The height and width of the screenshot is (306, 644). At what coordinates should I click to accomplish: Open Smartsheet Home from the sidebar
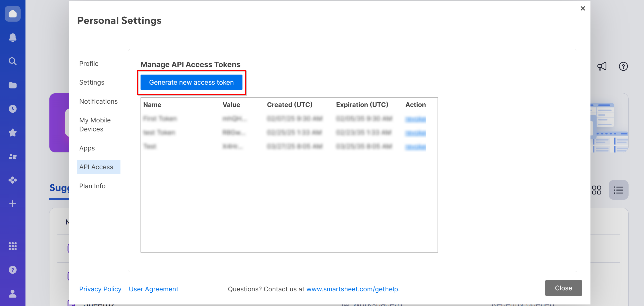click(x=12, y=14)
